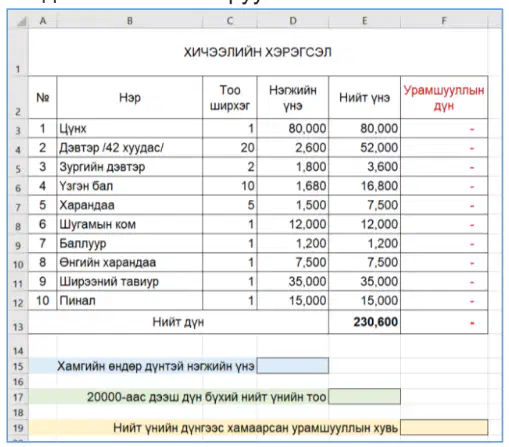Screen dimensions: 509x447
Task: Click unit price 35,000 for Ширээний тавиур
Action: 293,281
